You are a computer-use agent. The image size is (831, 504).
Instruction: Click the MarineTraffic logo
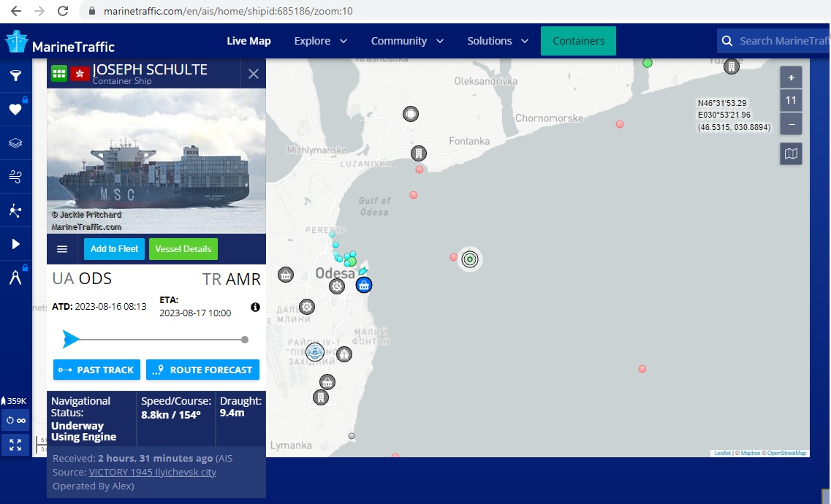60,42
